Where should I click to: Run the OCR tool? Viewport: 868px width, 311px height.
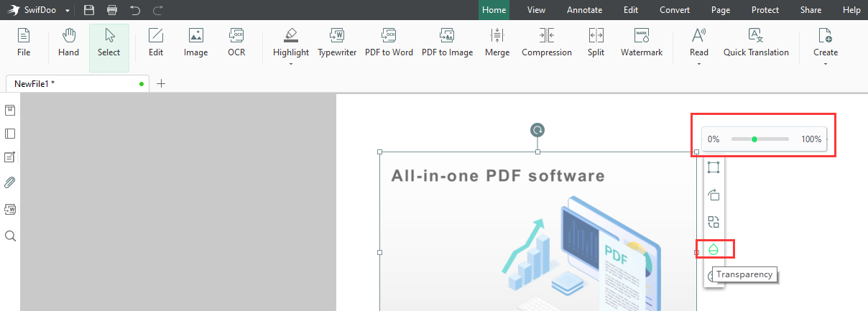click(236, 43)
